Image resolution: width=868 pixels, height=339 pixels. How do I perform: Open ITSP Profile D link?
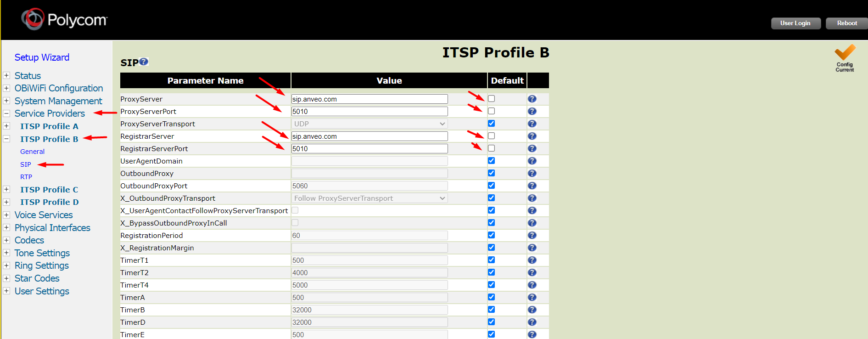click(x=49, y=202)
